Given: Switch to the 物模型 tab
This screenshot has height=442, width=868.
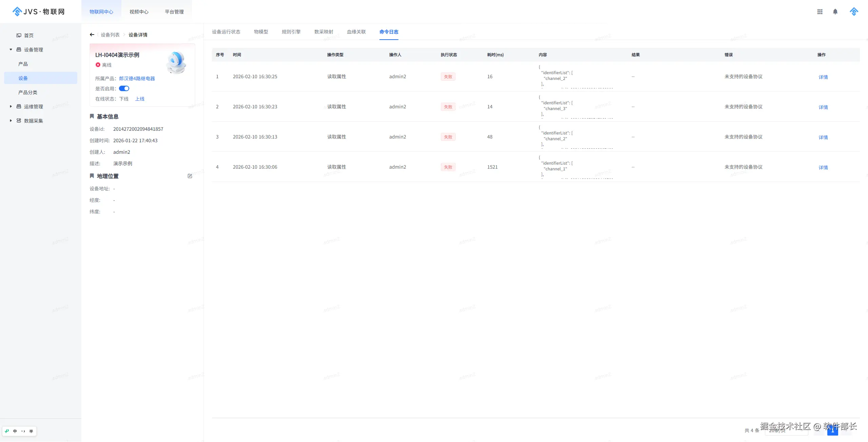Looking at the screenshot, I should 261,32.
